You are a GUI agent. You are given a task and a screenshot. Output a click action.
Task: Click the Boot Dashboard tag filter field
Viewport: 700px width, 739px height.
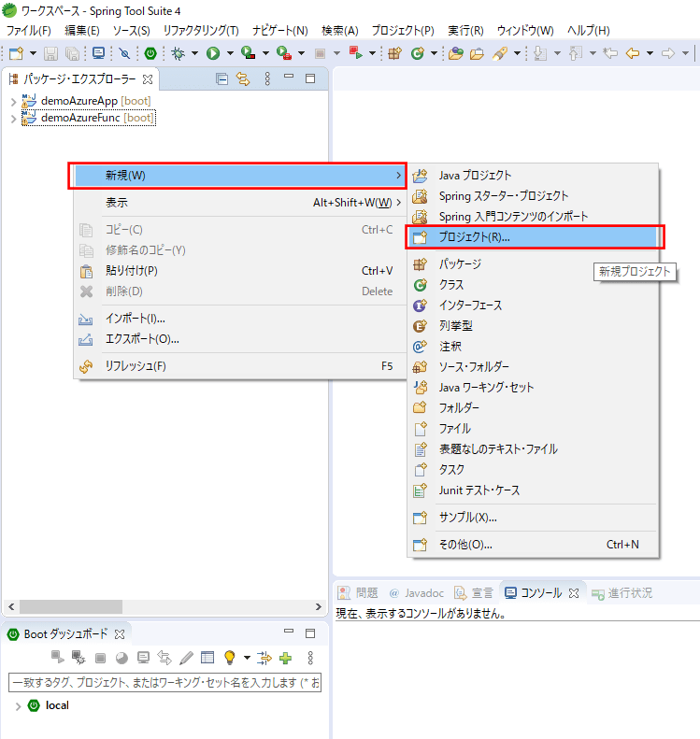tap(164, 684)
